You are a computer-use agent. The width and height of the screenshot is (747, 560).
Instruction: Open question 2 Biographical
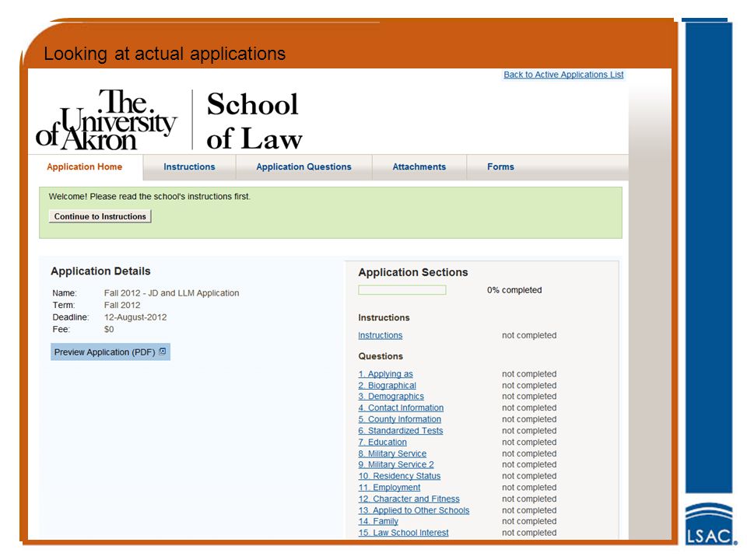pos(388,385)
